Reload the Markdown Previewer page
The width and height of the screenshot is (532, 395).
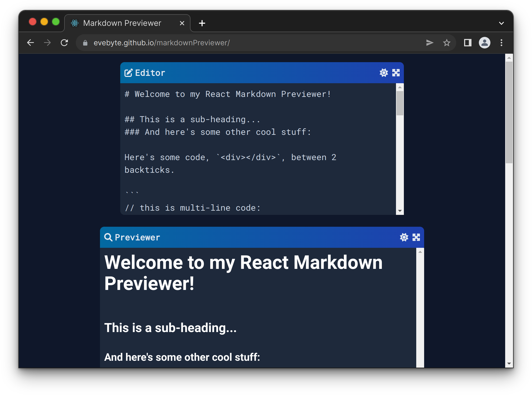click(64, 43)
